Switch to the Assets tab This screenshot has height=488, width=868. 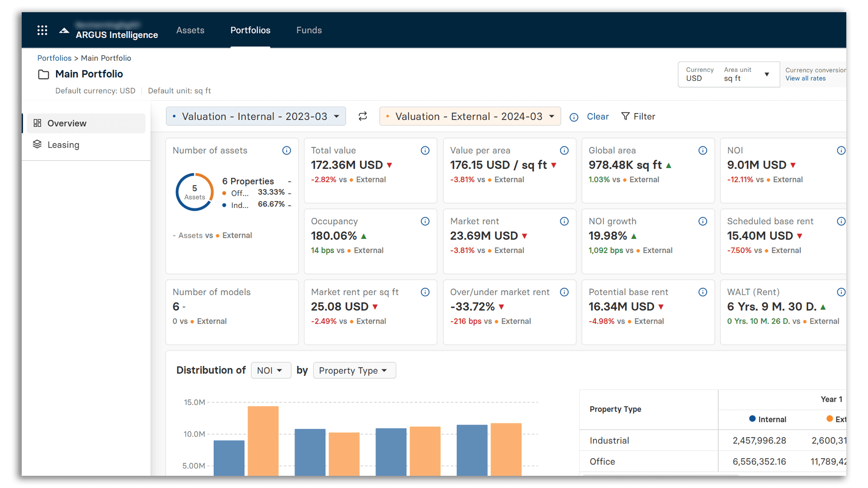190,30
